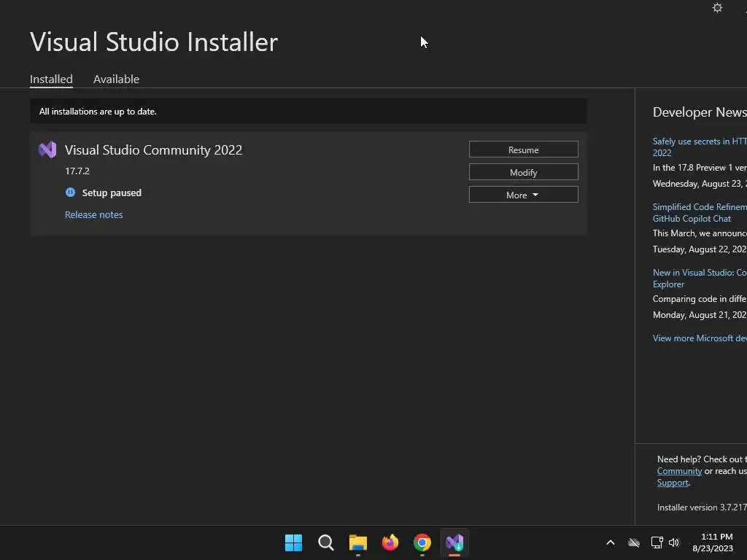Launch Firefox from the taskbar
Image resolution: width=747 pixels, height=560 pixels.
coord(390,542)
